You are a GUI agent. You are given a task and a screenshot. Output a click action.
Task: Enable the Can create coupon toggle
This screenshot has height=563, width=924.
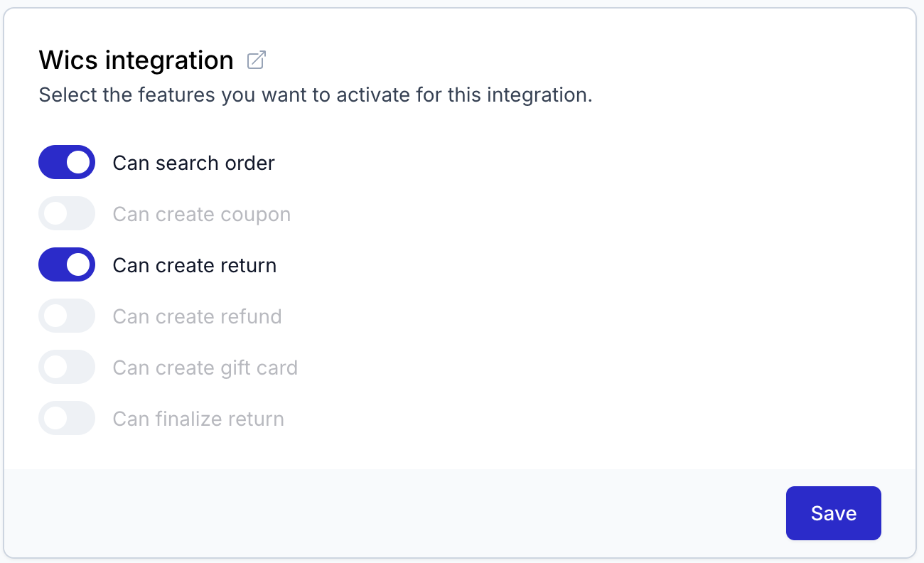[67, 214]
